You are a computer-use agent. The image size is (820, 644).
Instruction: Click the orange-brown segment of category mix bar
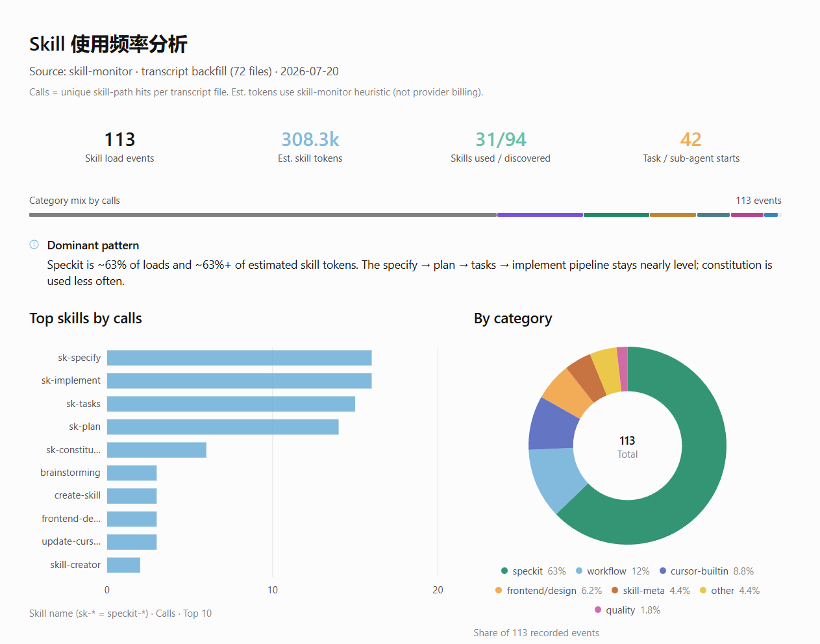[x=673, y=215]
